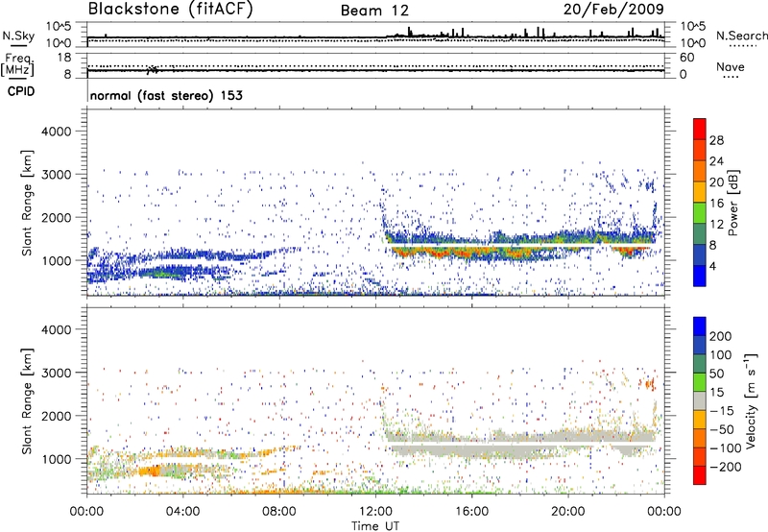
Task: Click the "Nave" legend label
Action: [x=731, y=66]
